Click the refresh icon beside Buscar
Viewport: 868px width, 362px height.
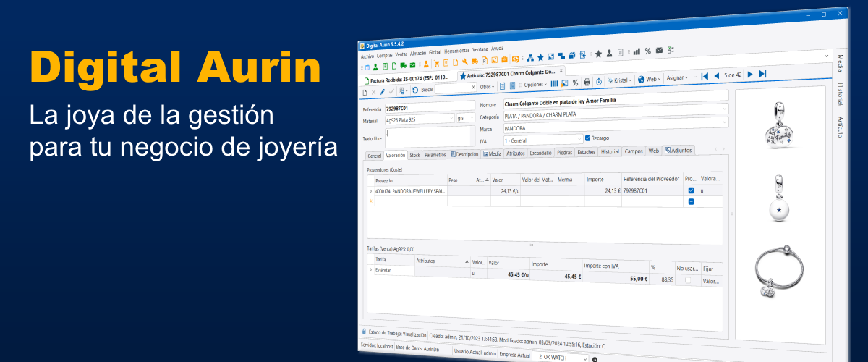click(415, 90)
